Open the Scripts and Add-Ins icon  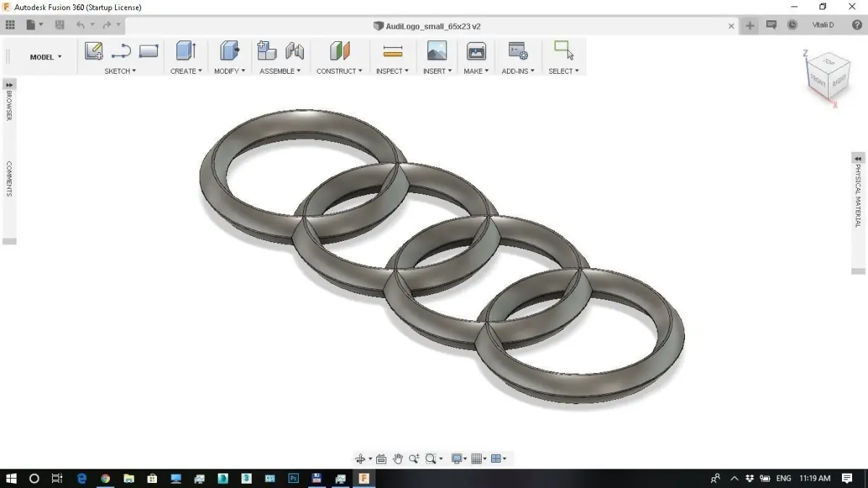tap(518, 51)
